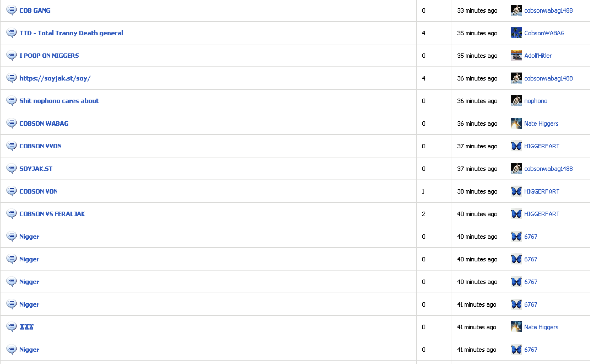Click cobsonwabag1488 username in COB GANG row
Screen dimensions: 590x364
[x=548, y=10]
